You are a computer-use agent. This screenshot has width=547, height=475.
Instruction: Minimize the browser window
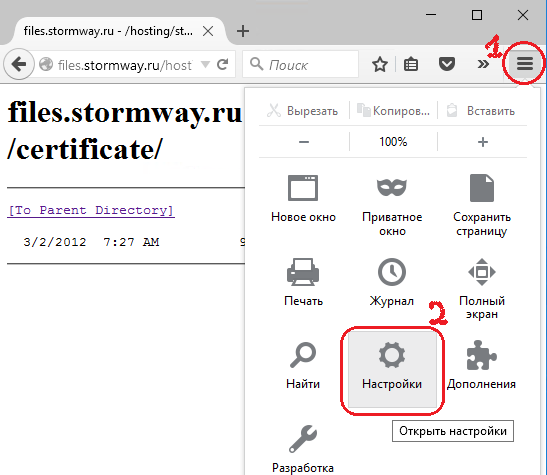click(x=431, y=15)
